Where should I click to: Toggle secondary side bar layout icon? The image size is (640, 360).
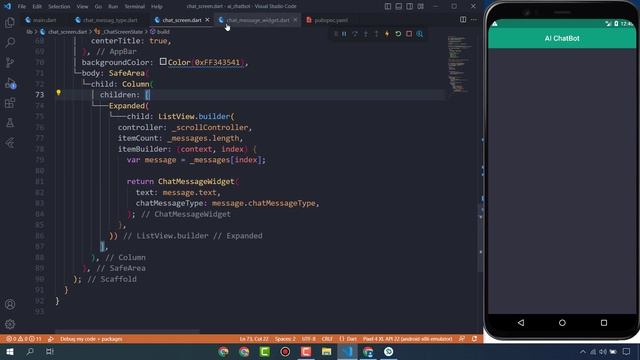point(409,6)
